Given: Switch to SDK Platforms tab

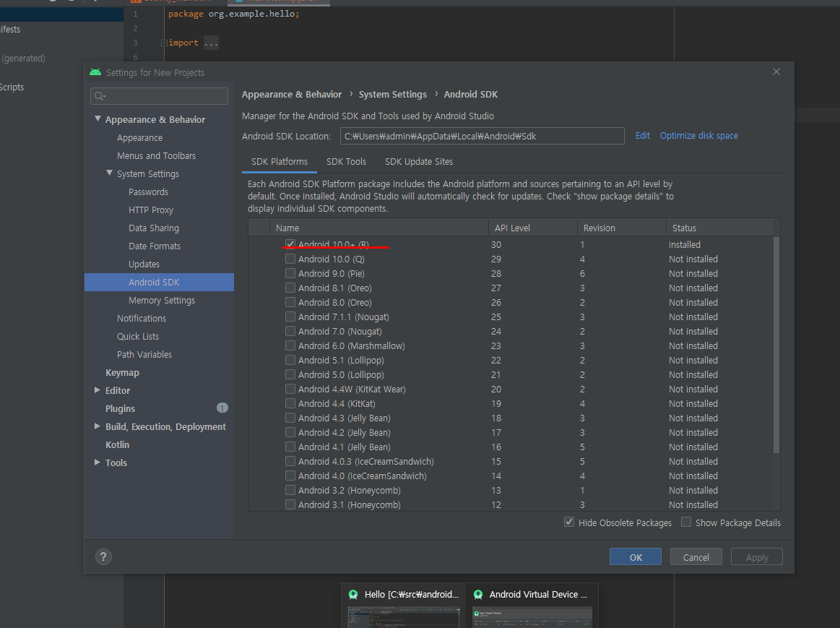Looking at the screenshot, I should [x=280, y=162].
